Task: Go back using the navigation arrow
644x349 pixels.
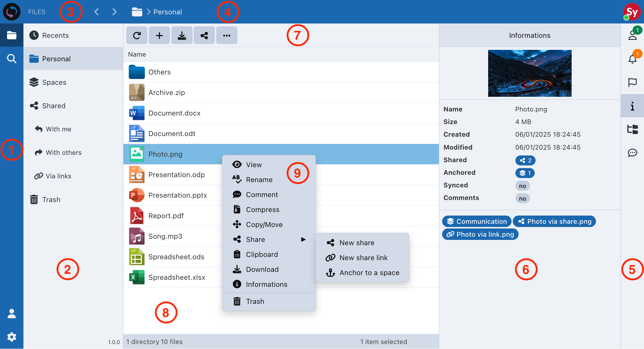Action: (x=97, y=12)
